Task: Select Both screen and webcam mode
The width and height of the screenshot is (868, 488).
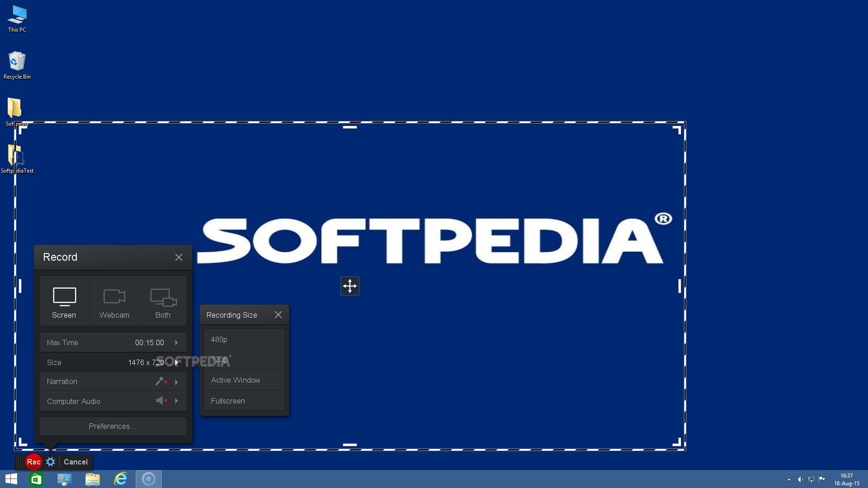Action: coord(163,301)
